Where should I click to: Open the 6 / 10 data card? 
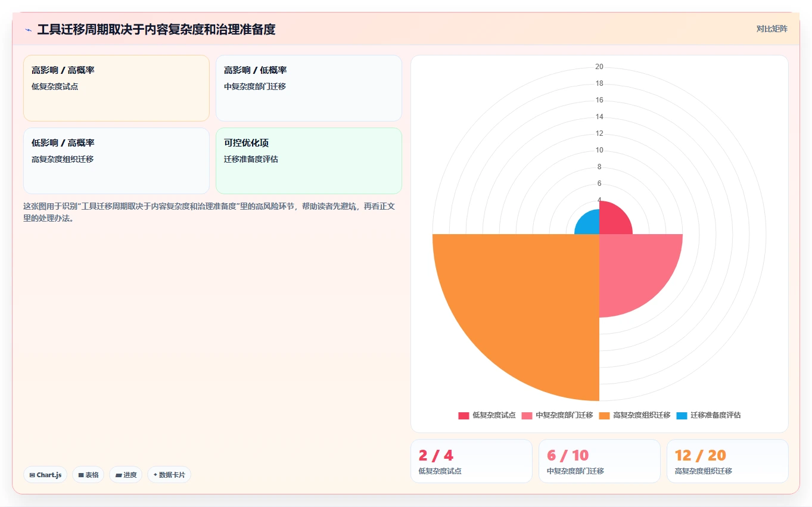click(599, 461)
